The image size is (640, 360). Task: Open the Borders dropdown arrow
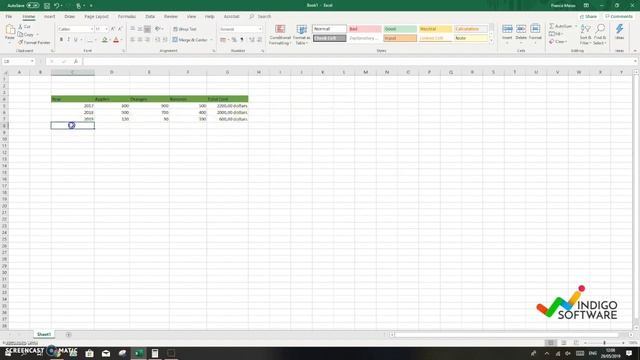tap(96, 40)
